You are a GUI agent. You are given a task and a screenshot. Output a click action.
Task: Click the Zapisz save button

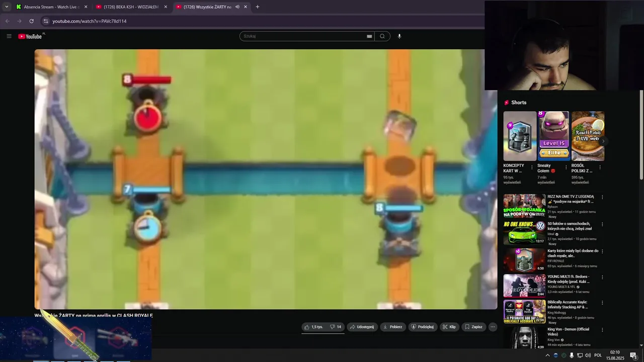click(474, 327)
